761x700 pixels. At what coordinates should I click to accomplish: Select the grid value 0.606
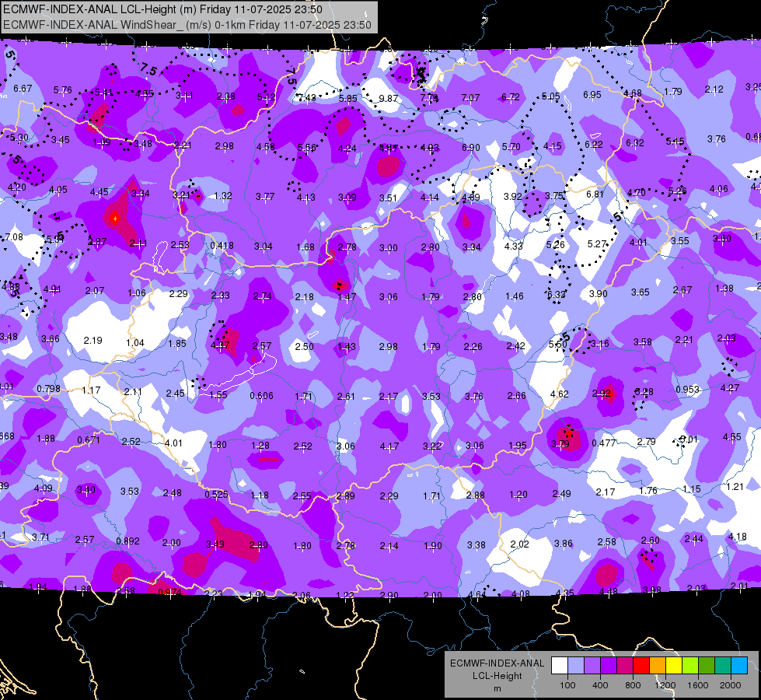[x=261, y=396]
